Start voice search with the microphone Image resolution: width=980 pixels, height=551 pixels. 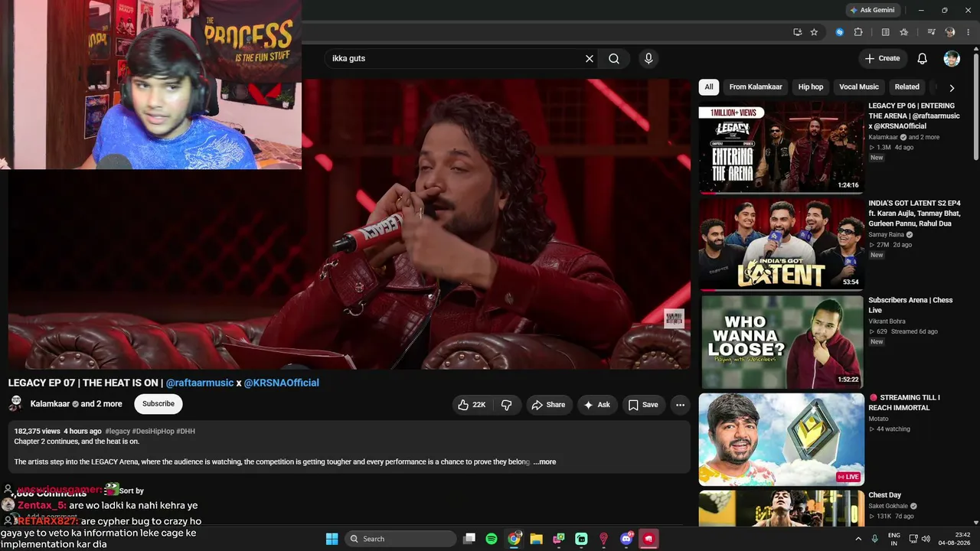(648, 58)
